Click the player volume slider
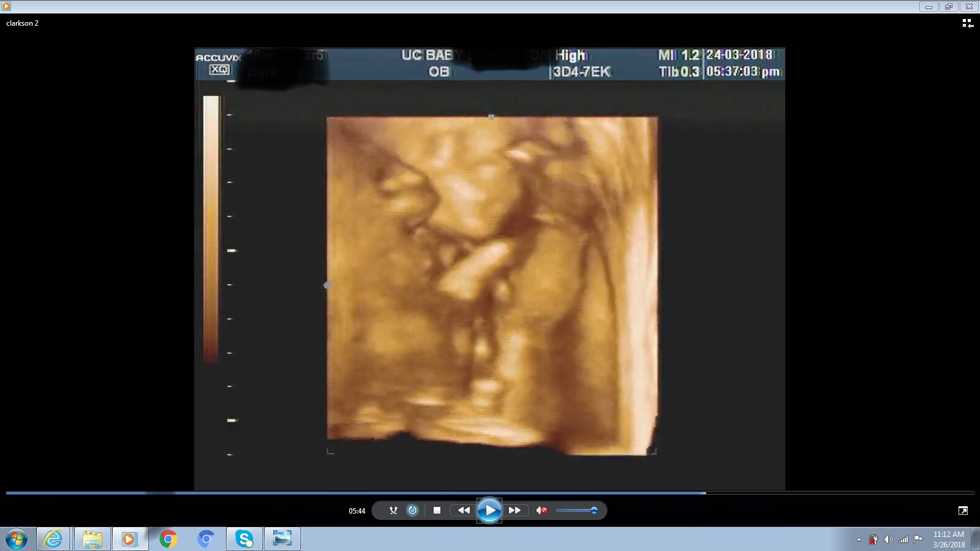This screenshot has height=551, width=980. 576,510
